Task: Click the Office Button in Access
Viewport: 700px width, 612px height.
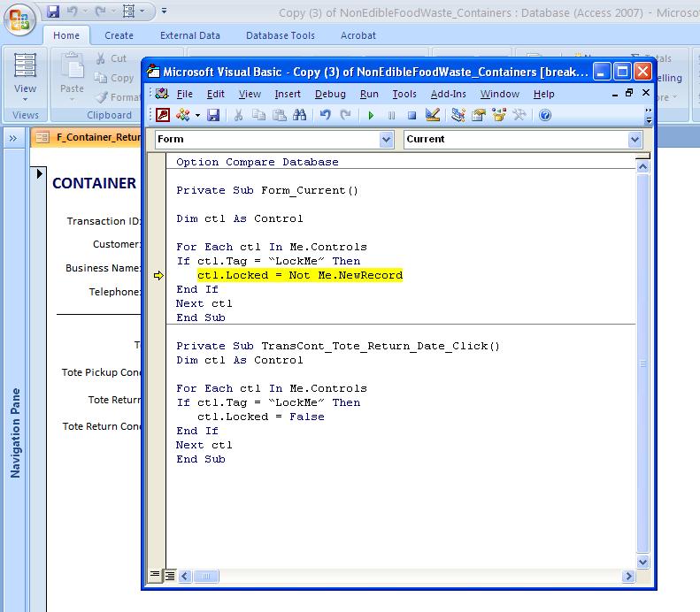Action: [x=19, y=19]
